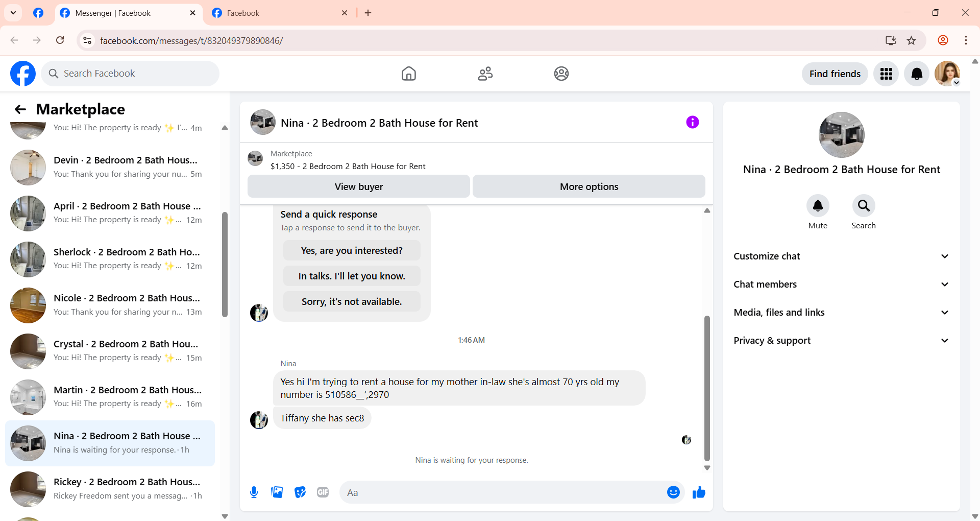
Task: Go back with Marketplace back arrow
Action: tap(20, 109)
